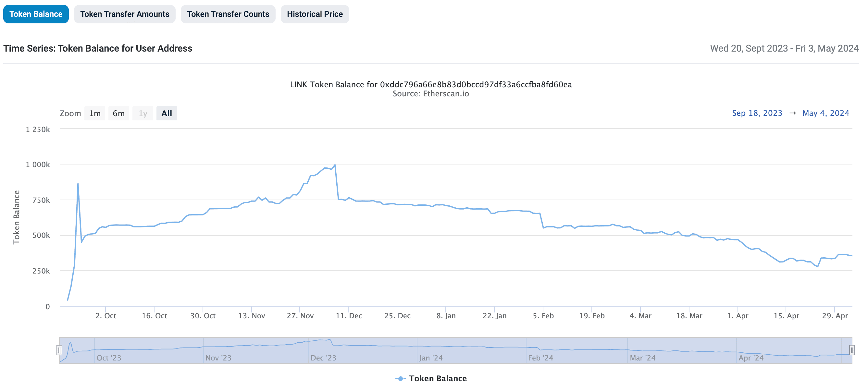868x390 pixels.
Task: Grab the right navigator range handle
Action: tap(852, 350)
